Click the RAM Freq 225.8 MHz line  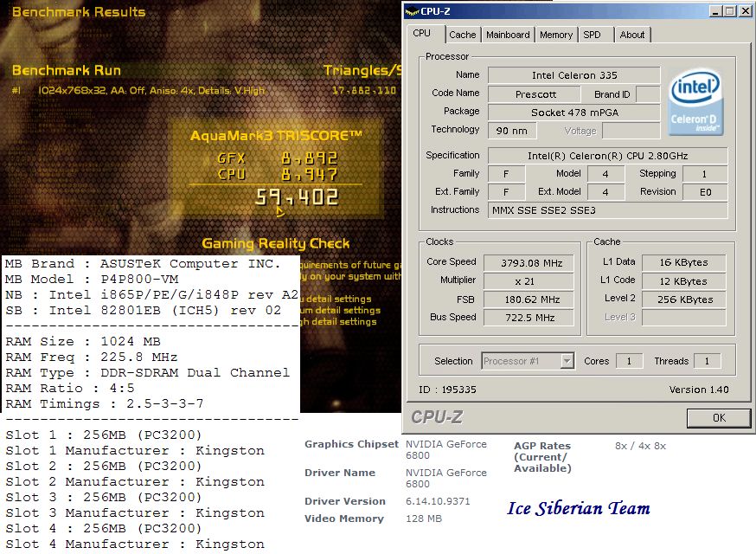(x=91, y=358)
